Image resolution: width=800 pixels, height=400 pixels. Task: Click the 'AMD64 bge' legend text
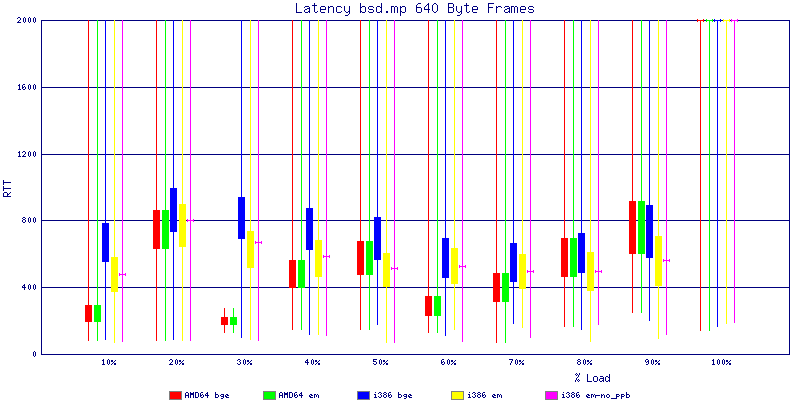[207, 395]
